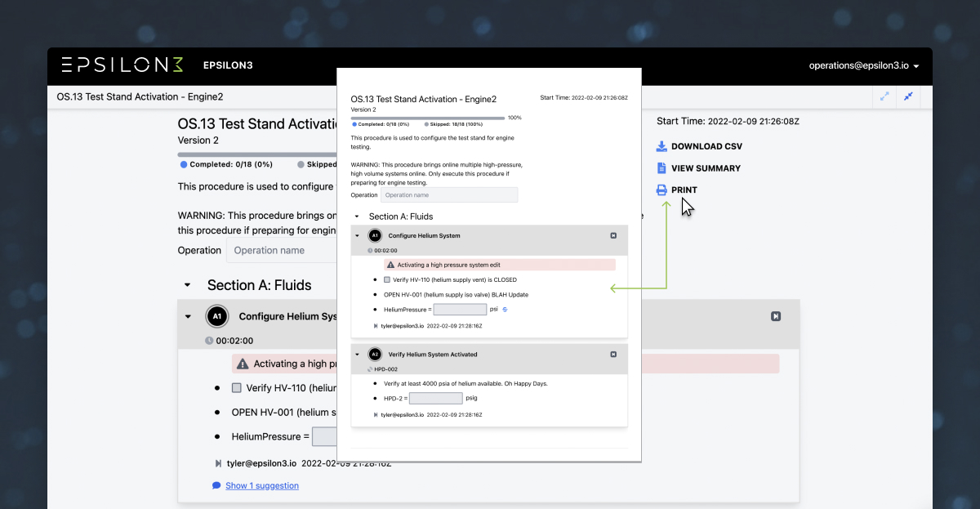
Task: Collapse the A1 step in the background page
Action: click(x=188, y=316)
